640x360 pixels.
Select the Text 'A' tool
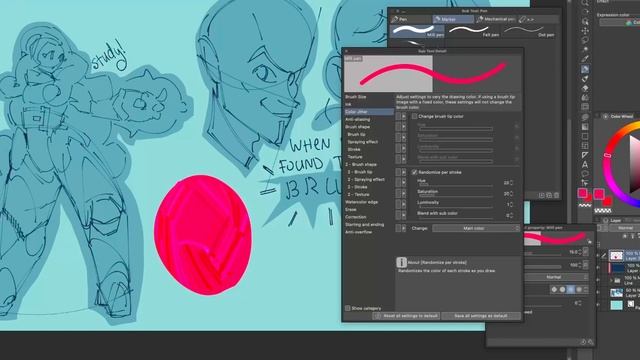click(585, 164)
